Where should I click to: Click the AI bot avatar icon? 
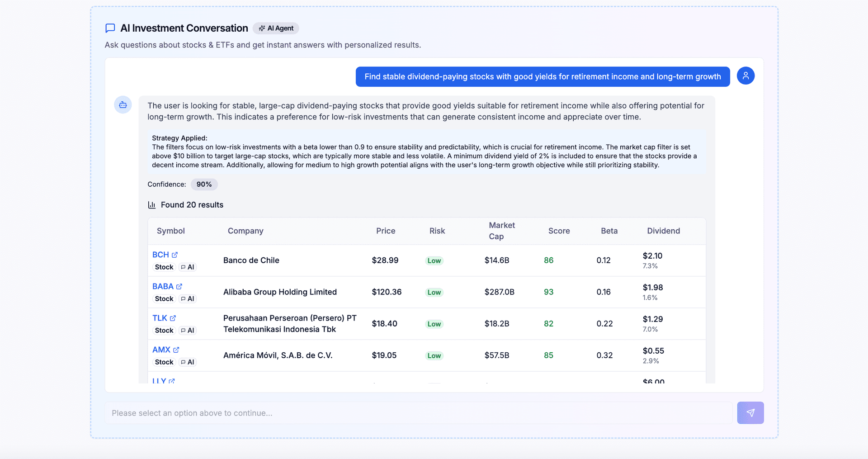click(x=123, y=105)
